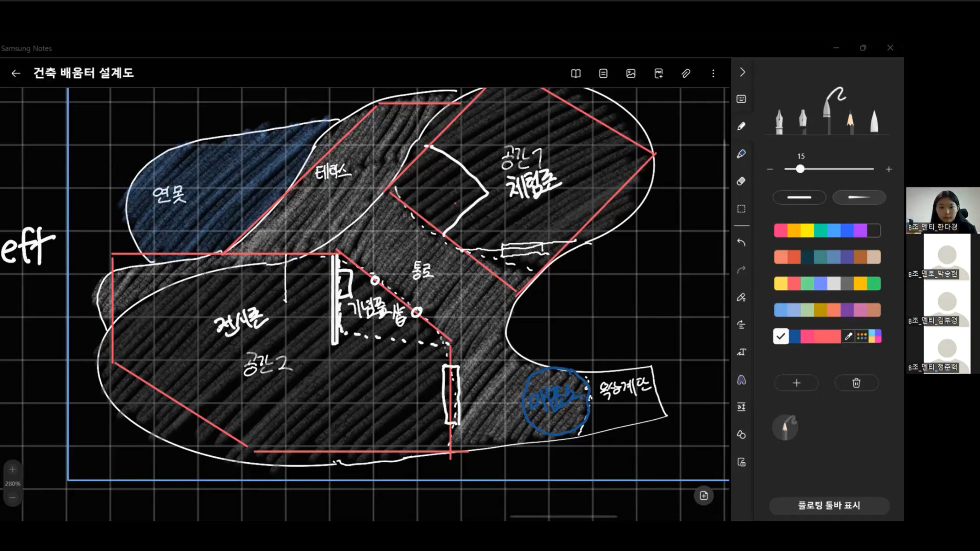Select participant video of 한다경
Viewport: 980px width, 551px height.
pyautogui.click(x=943, y=210)
